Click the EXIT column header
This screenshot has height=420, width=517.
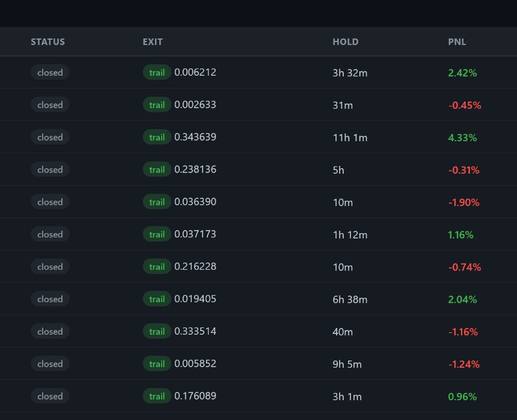tap(153, 42)
